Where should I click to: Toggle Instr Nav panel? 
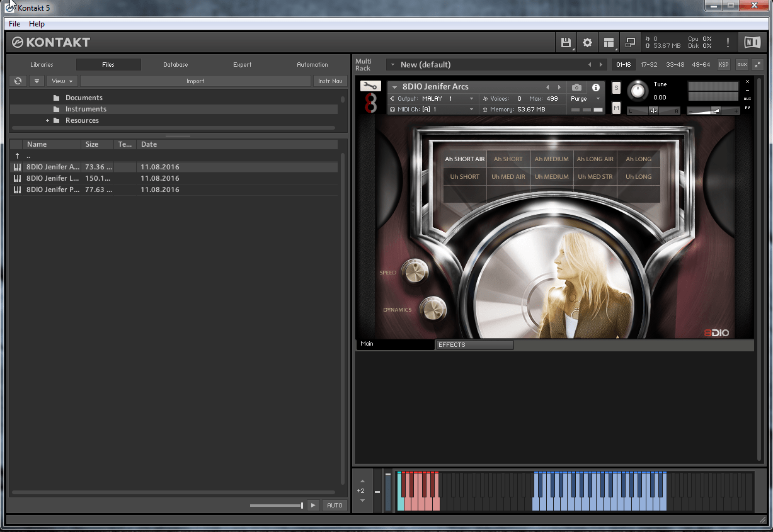click(330, 81)
